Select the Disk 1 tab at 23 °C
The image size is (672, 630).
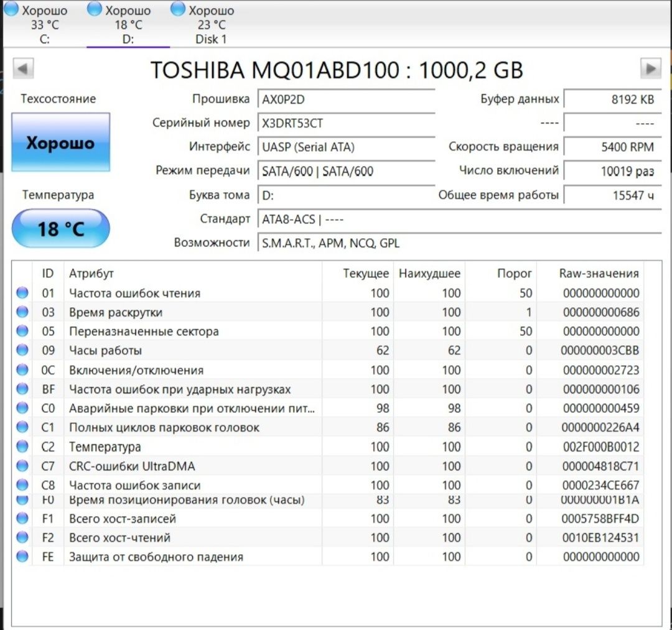coord(211,24)
